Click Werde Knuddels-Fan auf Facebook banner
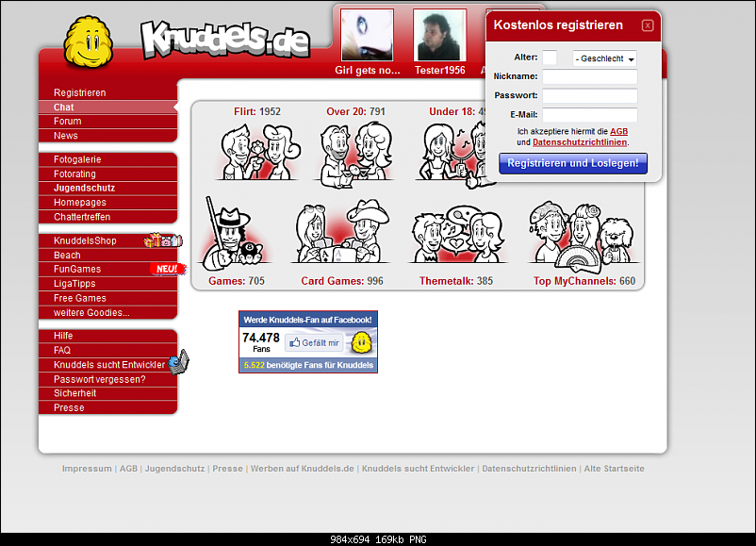The height and width of the screenshot is (546, 756). [x=307, y=320]
